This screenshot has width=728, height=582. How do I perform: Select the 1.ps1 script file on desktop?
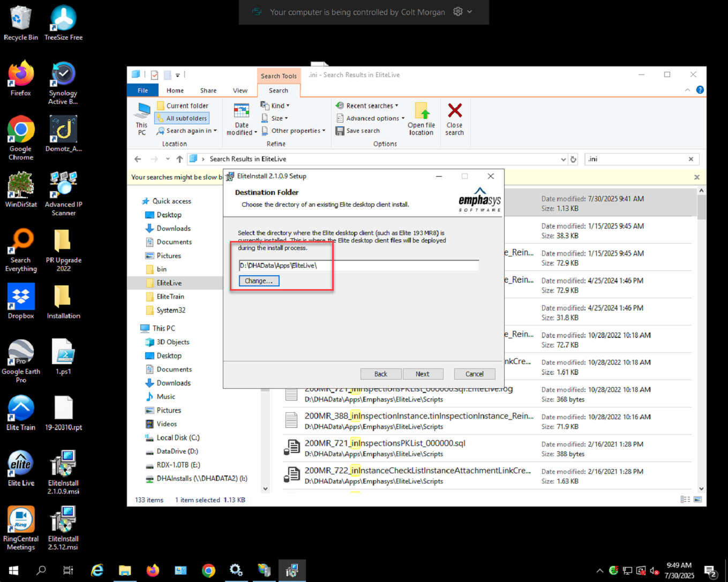pos(63,357)
